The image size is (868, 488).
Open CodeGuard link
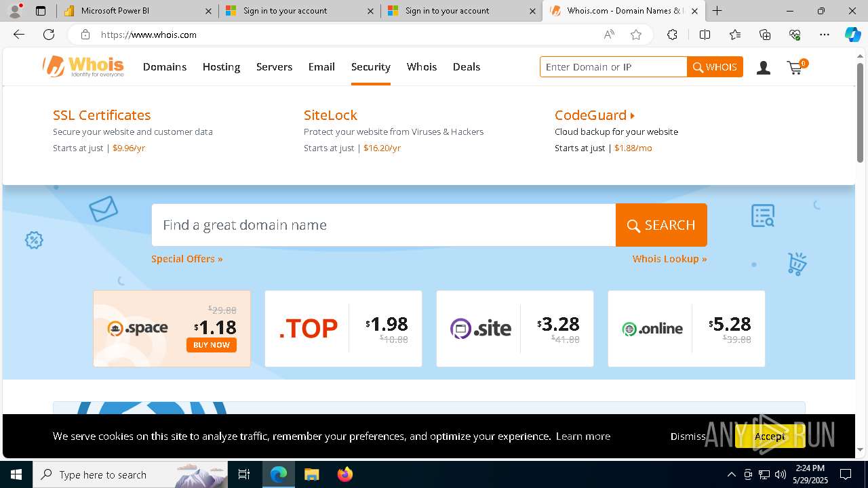pyautogui.click(x=594, y=115)
